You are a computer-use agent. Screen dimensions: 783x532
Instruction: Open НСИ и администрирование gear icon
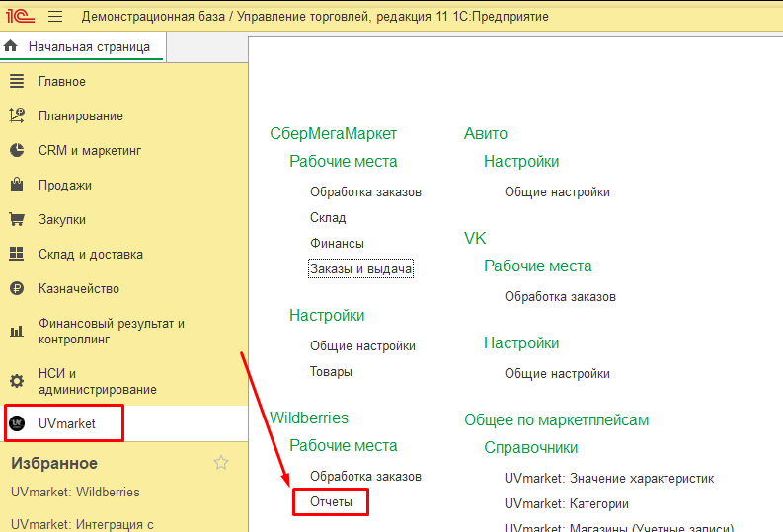point(17,381)
